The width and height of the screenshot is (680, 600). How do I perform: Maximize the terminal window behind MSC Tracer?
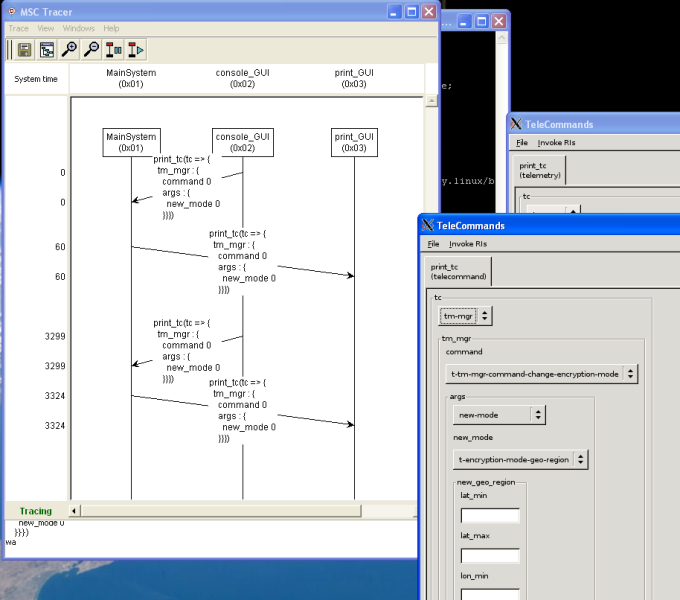[481, 22]
